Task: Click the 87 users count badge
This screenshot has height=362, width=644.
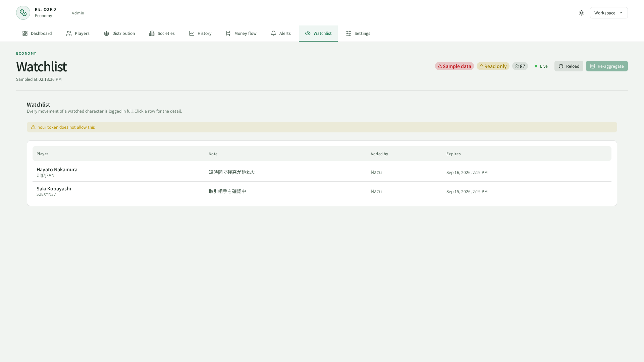Action: [x=520, y=66]
